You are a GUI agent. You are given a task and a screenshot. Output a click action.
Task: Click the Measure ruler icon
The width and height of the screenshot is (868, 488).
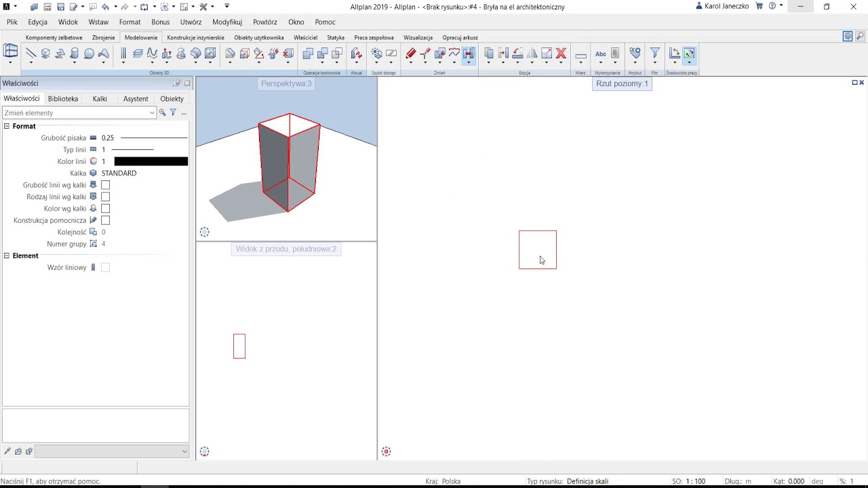pyautogui.click(x=580, y=56)
